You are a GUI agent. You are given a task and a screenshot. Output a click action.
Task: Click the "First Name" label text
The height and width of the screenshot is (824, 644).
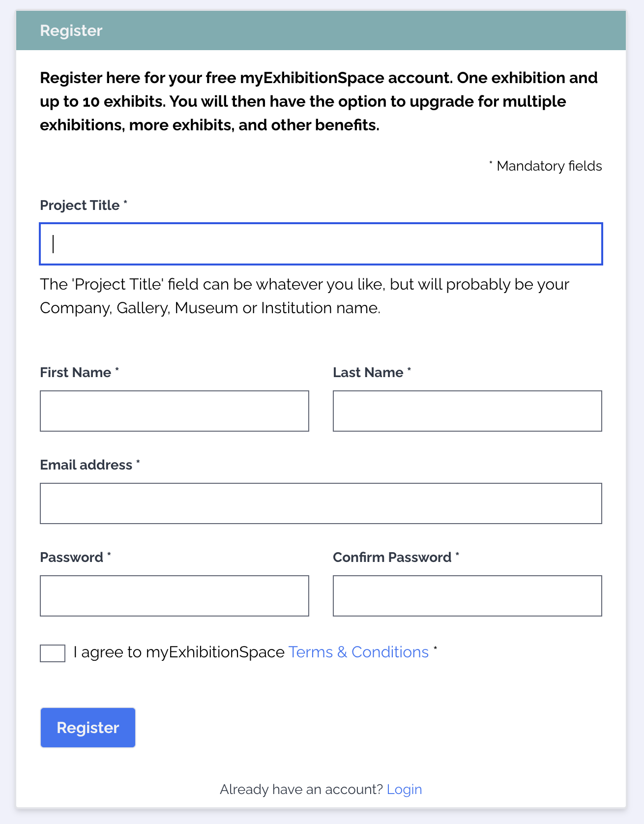[76, 373]
